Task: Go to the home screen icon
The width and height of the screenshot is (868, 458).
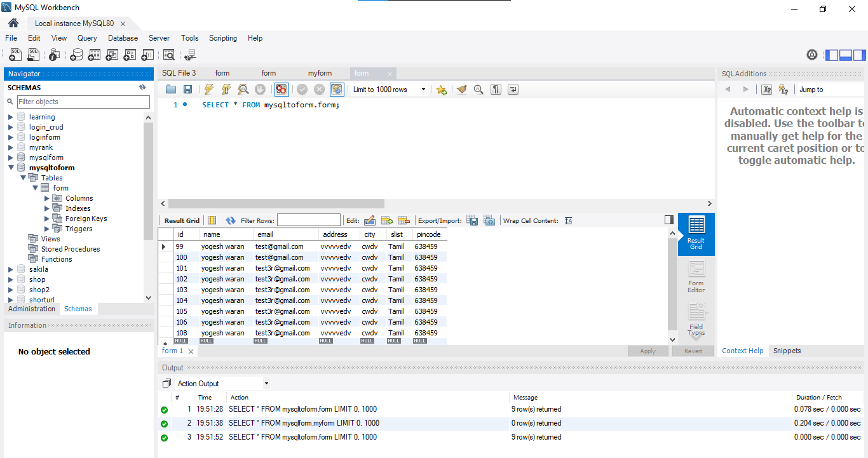Action: point(13,23)
